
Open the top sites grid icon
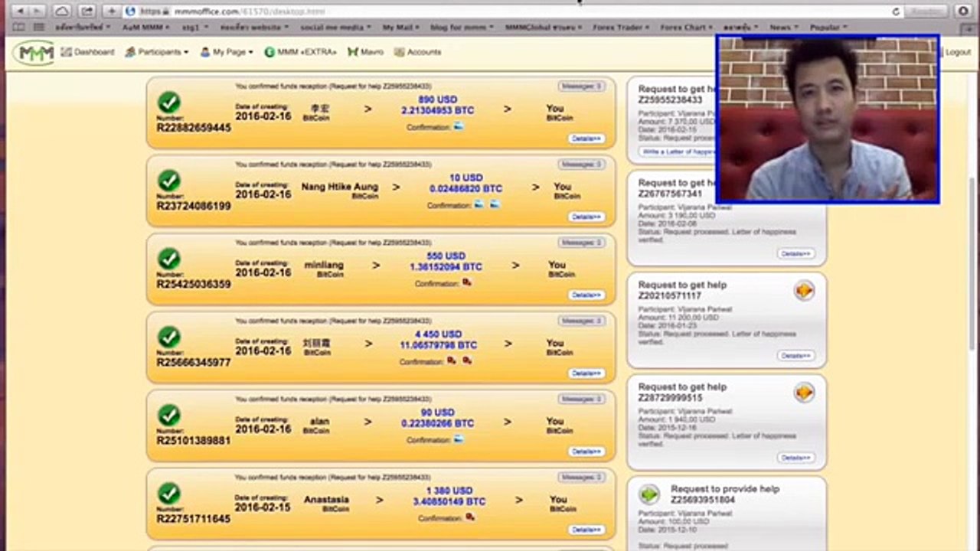(39, 28)
